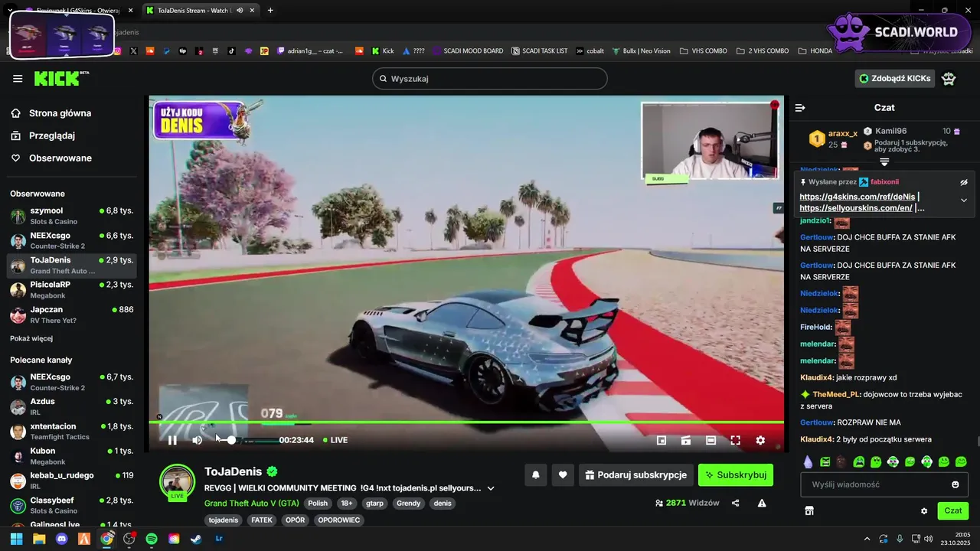Expand the gift leaderboard arrow
980x551 pixels.
[x=884, y=162]
